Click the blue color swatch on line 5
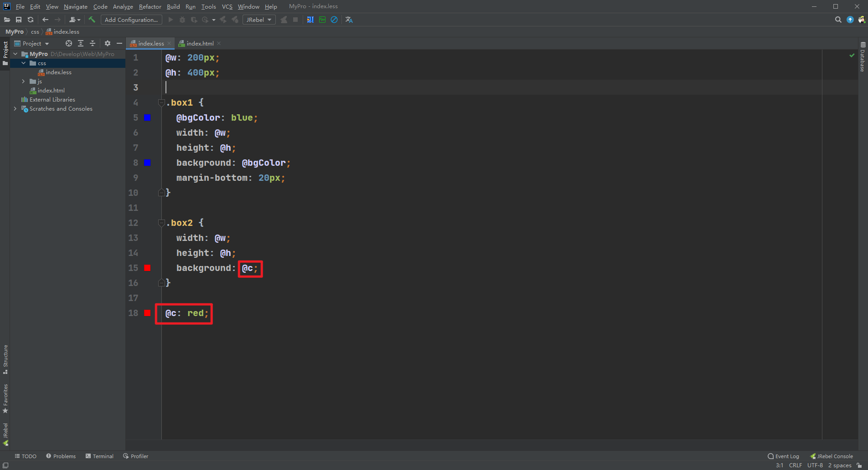Viewport: 868px width, 470px height. (x=147, y=117)
